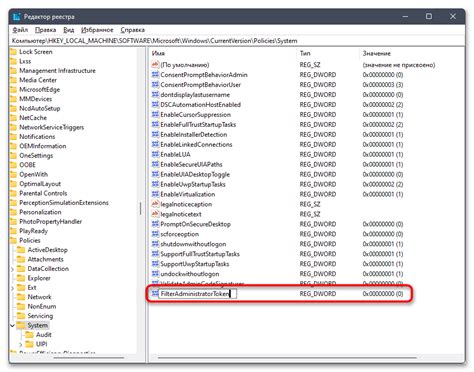Open the Избранное menu
The width and height of the screenshot is (474, 372).
pos(97,30)
